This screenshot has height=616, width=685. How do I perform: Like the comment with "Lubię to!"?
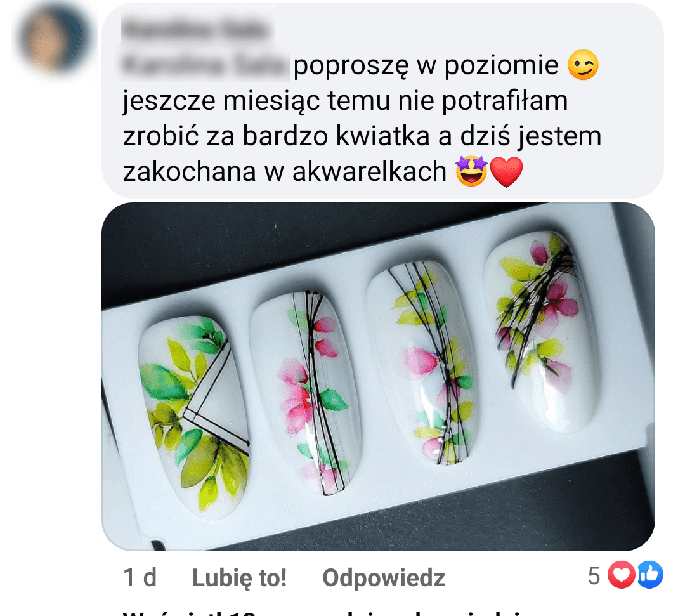(x=239, y=577)
